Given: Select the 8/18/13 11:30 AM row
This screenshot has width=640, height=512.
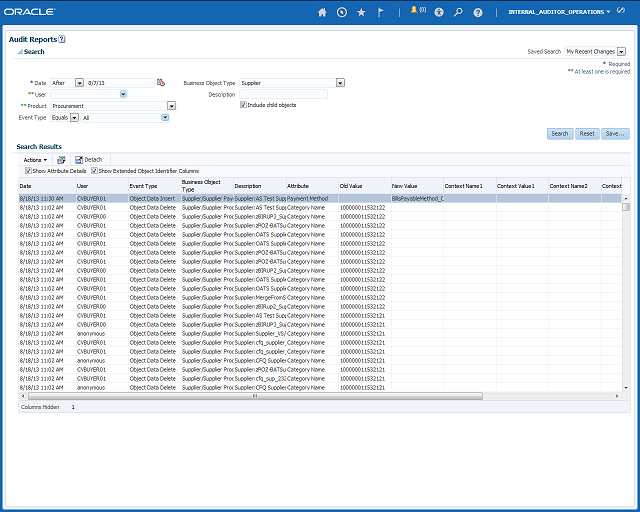Looking at the screenshot, I should [x=320, y=198].
